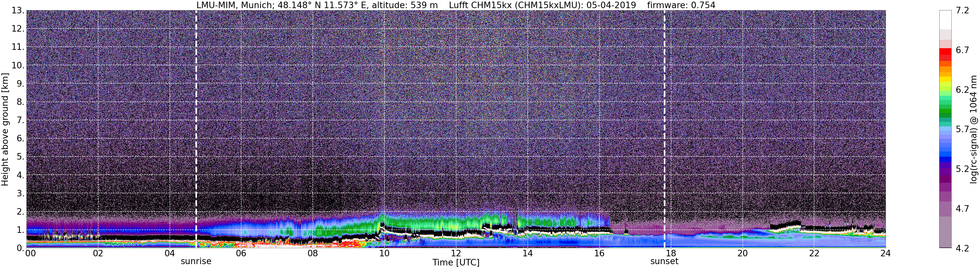Click the green aerosol layer near 12 UTC
Viewport: 980px width, 269px height.
(456, 222)
